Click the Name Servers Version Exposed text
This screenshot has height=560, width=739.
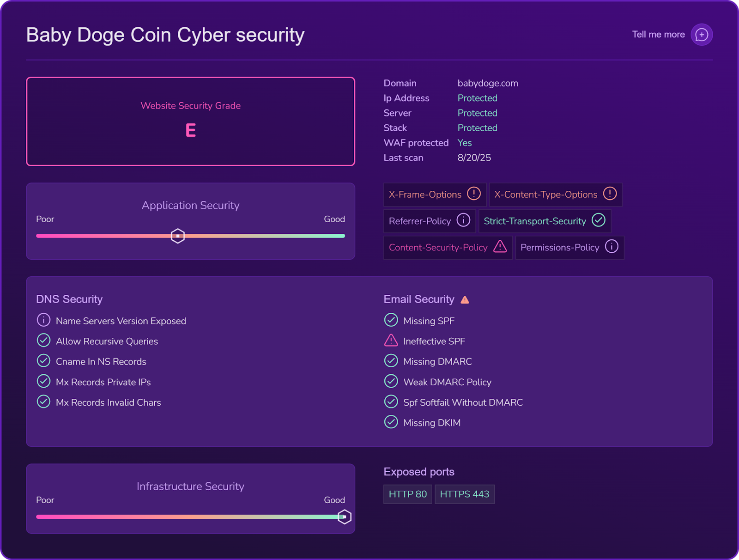pyautogui.click(x=121, y=321)
